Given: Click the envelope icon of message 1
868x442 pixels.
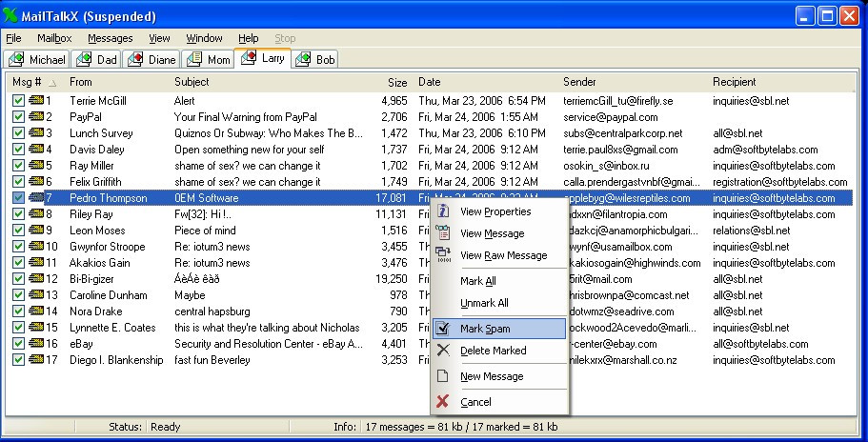Looking at the screenshot, I should [36, 101].
